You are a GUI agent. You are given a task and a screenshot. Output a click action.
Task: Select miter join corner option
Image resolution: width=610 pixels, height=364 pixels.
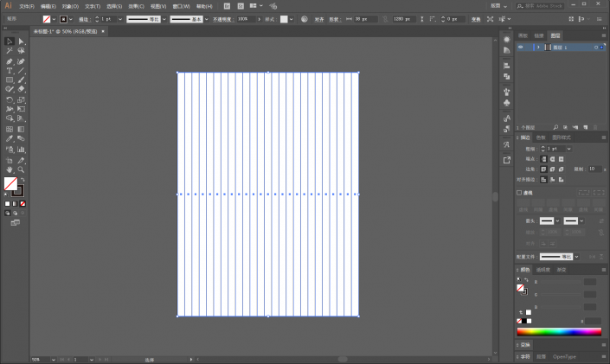click(x=544, y=169)
